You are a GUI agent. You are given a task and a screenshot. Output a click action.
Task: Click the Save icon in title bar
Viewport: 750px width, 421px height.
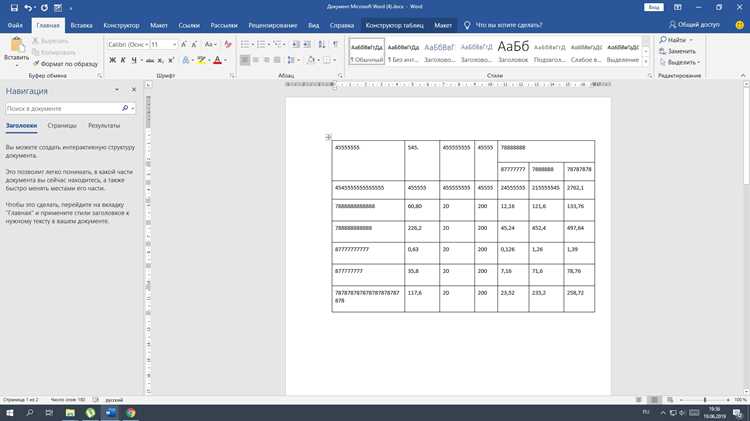pos(14,8)
